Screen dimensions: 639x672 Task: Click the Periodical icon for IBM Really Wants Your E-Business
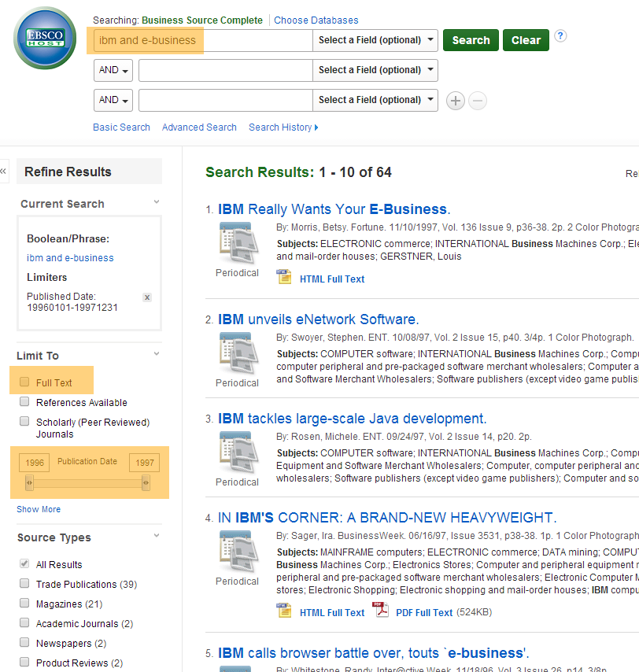click(x=238, y=243)
